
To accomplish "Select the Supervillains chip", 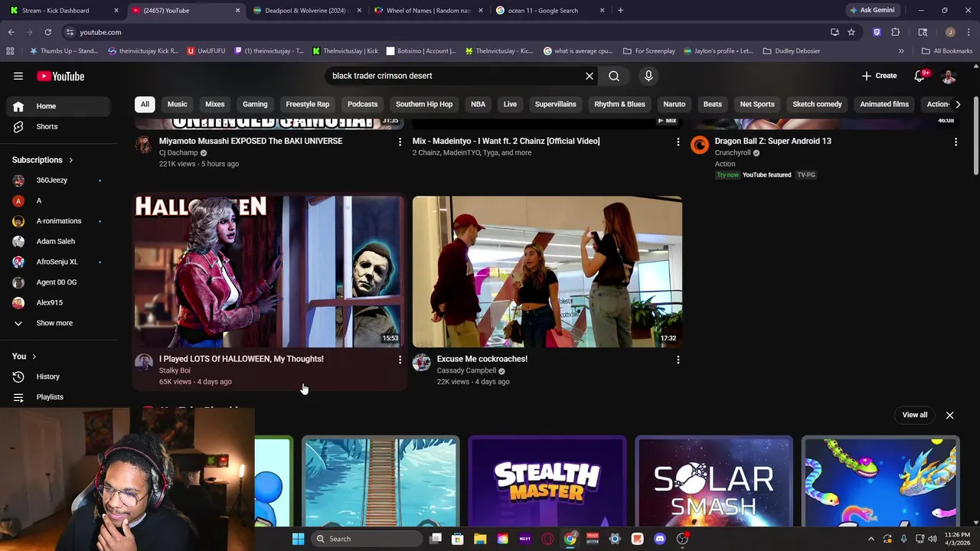I will tap(556, 104).
